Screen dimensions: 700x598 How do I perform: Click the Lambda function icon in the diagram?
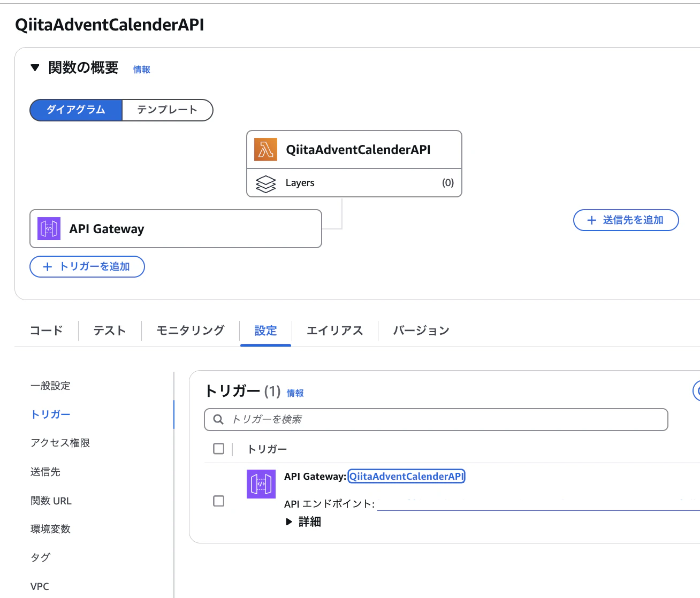click(x=265, y=150)
